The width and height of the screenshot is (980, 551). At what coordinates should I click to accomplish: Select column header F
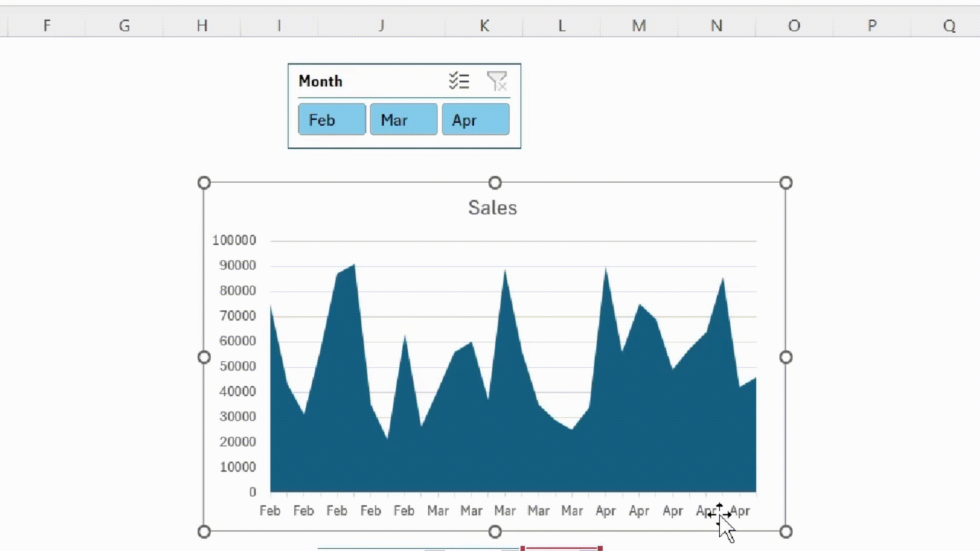[x=47, y=26]
